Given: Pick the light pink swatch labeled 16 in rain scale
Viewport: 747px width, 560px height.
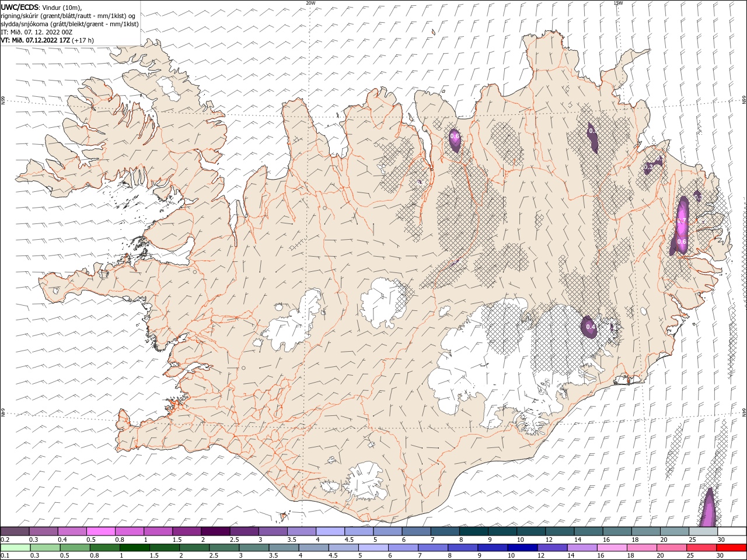Looking at the screenshot, I should 612,547.
